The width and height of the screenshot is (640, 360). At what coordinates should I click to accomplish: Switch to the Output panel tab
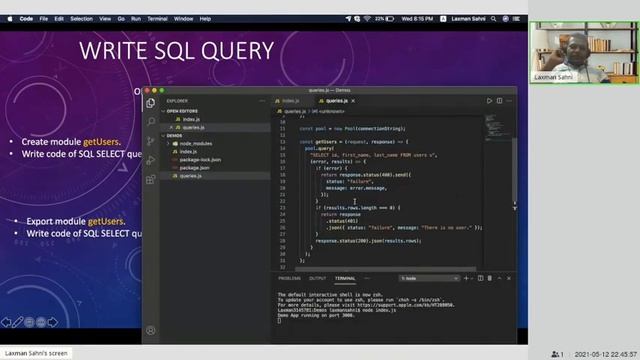pyautogui.click(x=317, y=278)
